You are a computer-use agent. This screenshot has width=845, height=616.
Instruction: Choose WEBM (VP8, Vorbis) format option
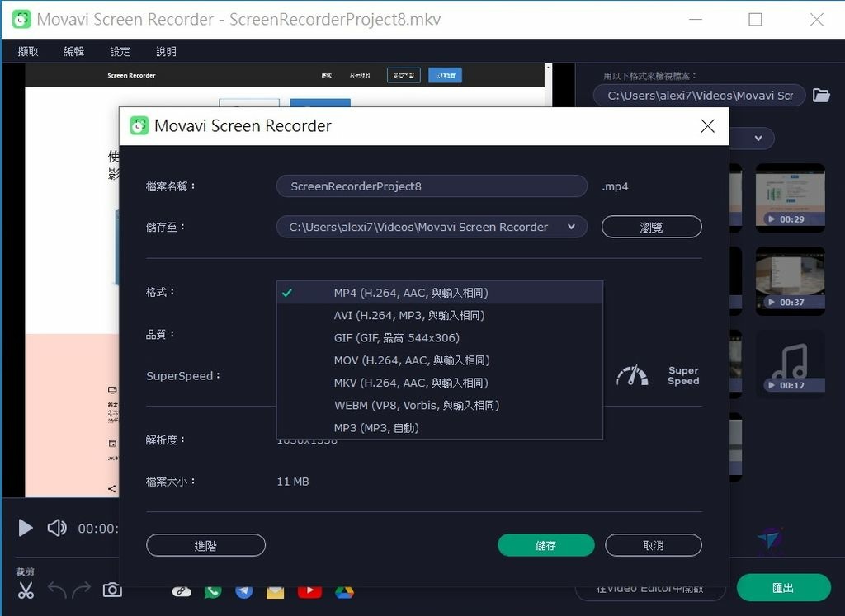pyautogui.click(x=440, y=405)
